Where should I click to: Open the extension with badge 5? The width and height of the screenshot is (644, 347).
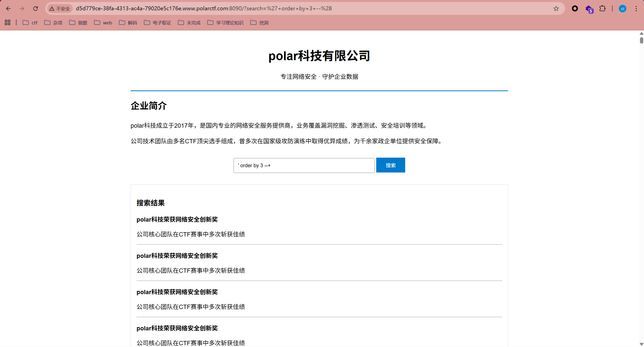589,9
